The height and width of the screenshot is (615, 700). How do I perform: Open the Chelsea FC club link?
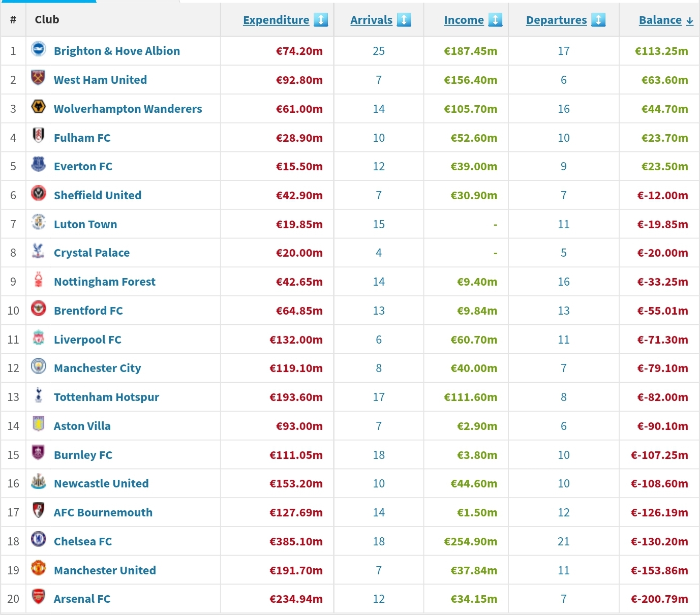pyautogui.click(x=83, y=541)
